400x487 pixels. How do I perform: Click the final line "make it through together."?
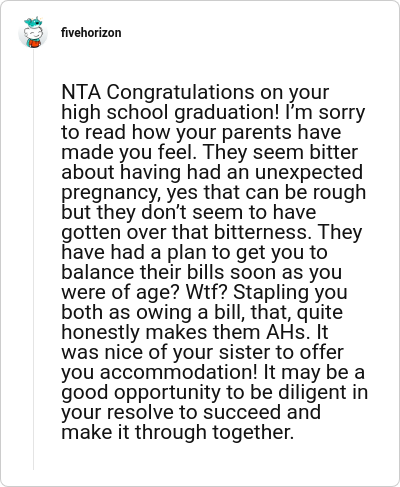tap(178, 433)
